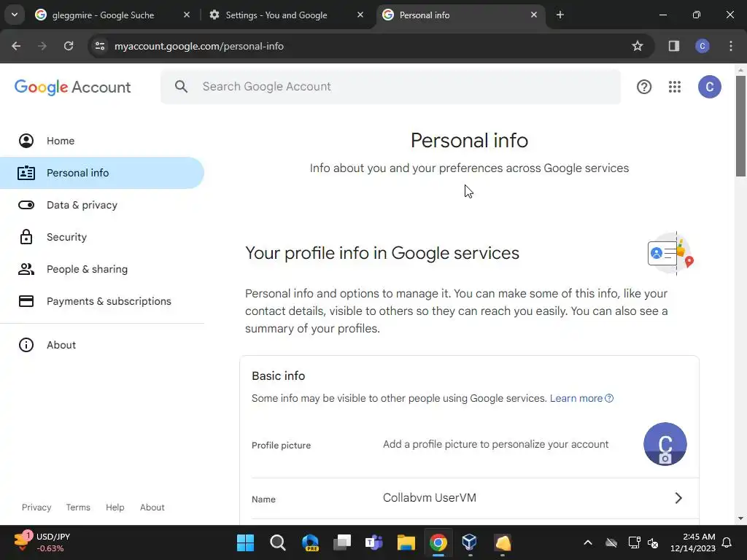Open People & sharing section
This screenshot has width=747, height=560.
102,269
